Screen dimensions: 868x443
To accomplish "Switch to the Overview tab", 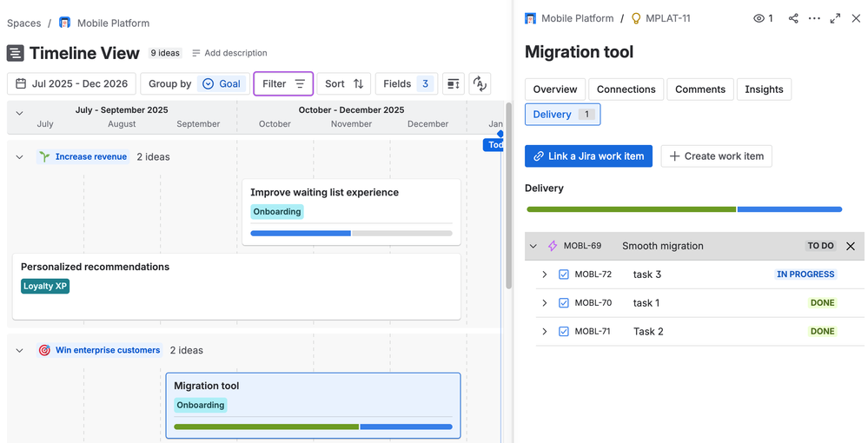I will tap(554, 89).
